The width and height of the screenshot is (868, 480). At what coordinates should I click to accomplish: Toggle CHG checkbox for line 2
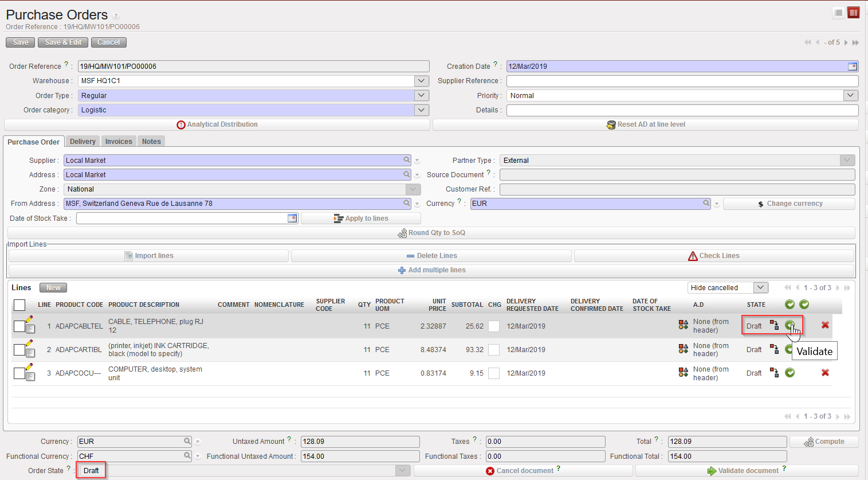point(493,350)
